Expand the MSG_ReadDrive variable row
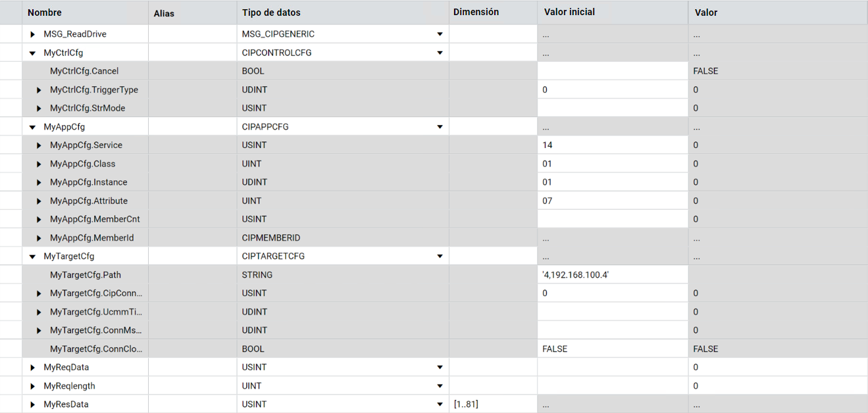This screenshot has height=413, width=868. (32, 34)
